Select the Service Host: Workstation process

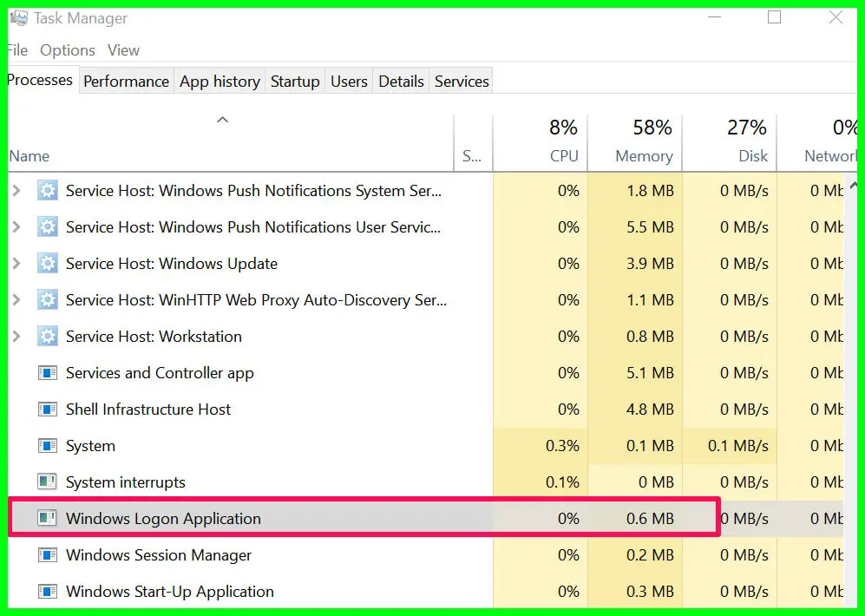coord(425,336)
